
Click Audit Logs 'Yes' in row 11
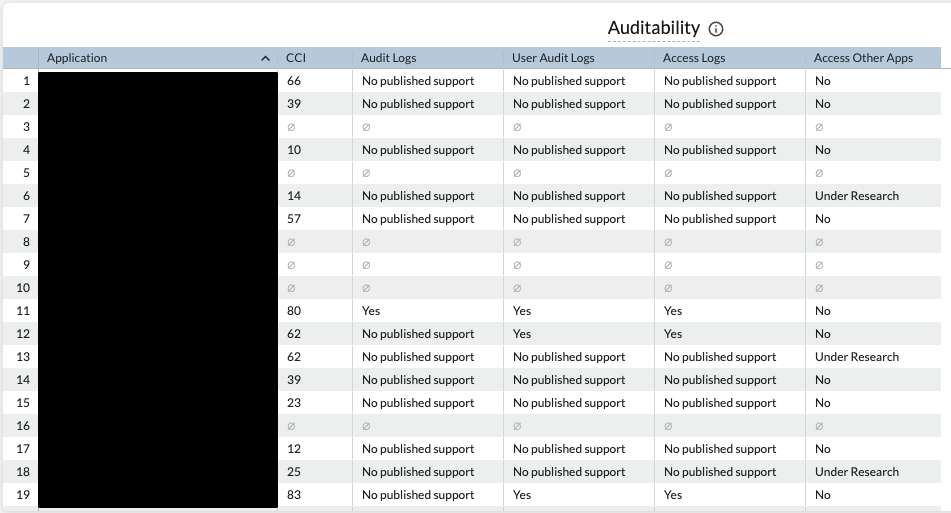click(x=371, y=310)
